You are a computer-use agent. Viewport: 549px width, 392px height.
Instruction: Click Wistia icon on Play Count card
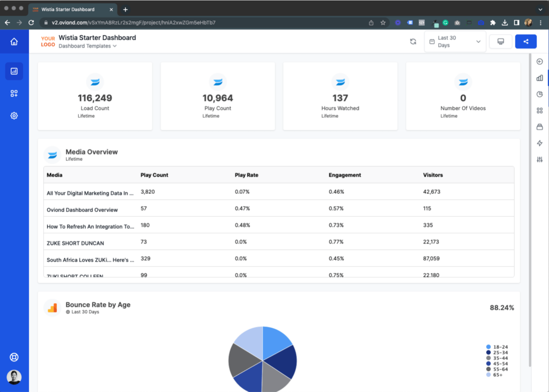(x=218, y=82)
